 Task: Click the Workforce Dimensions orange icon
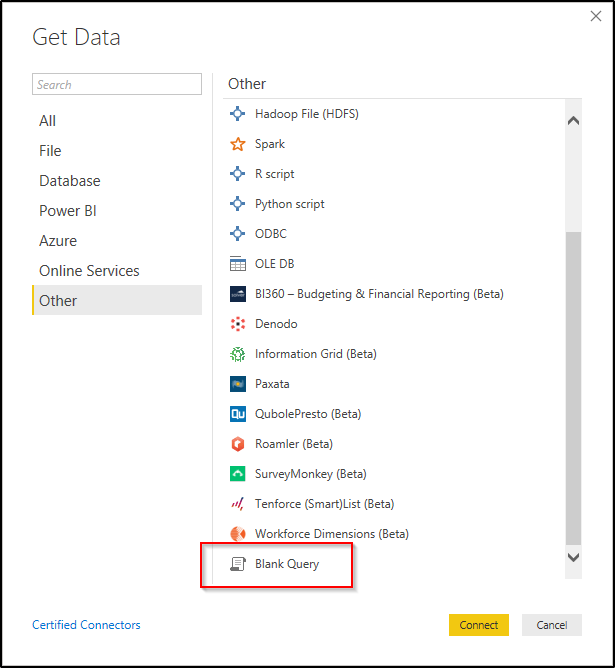pyautogui.click(x=238, y=534)
